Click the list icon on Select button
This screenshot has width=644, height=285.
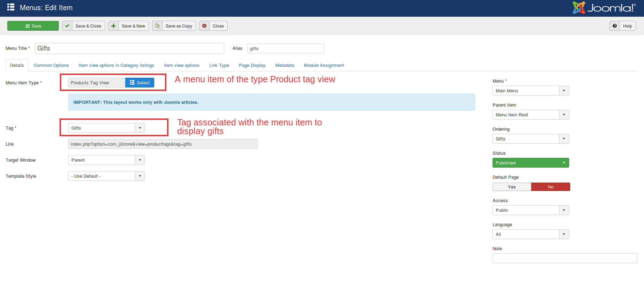pos(132,83)
